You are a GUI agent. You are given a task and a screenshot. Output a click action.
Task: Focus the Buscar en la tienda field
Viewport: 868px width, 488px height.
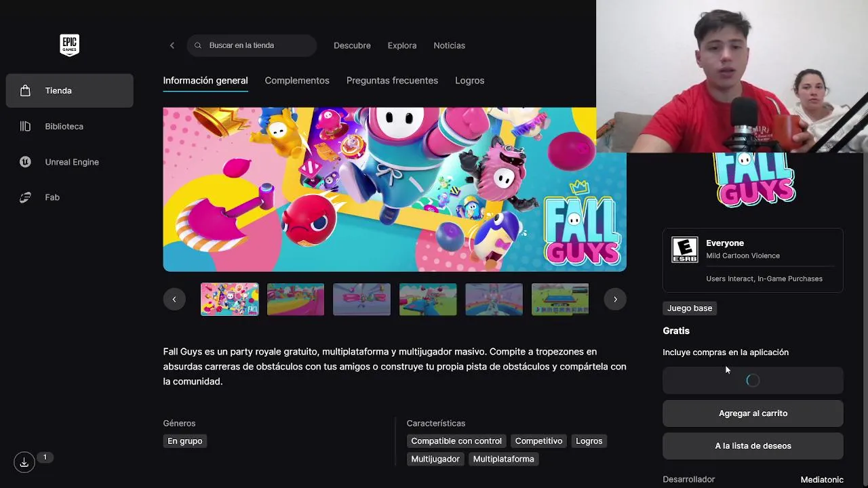[252, 45]
